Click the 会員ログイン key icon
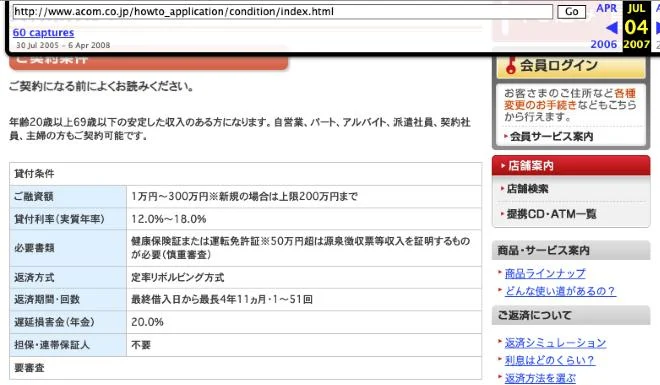660x385 pixels. (511, 66)
